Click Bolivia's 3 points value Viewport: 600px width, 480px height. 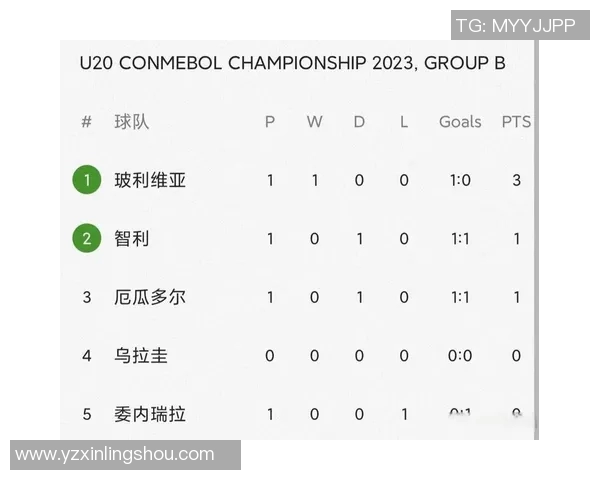(x=516, y=181)
